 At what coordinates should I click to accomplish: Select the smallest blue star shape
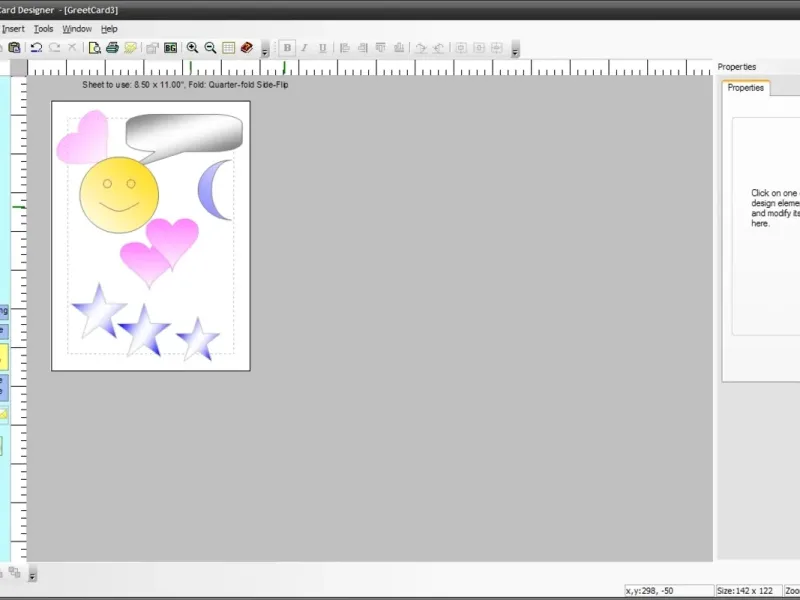(199, 339)
